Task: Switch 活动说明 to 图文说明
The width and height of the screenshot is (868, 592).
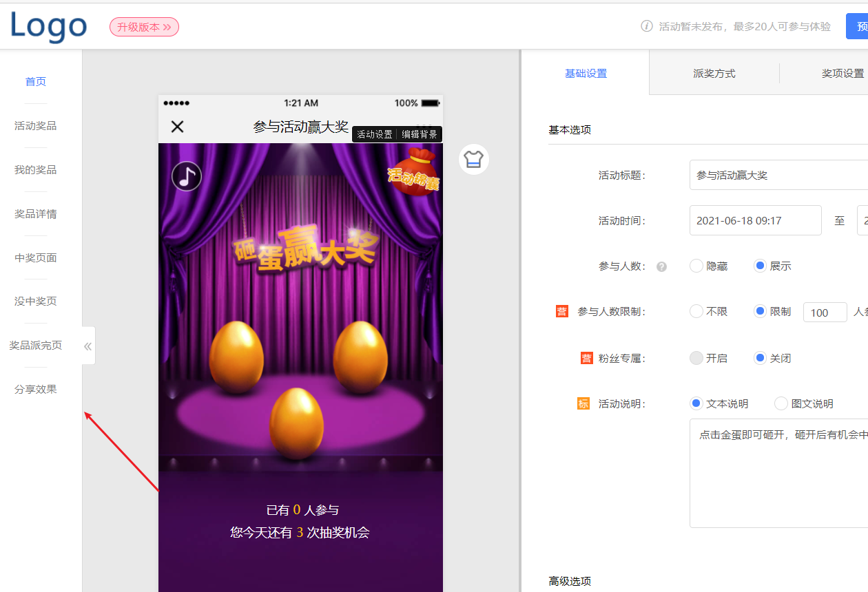Action: pos(781,403)
